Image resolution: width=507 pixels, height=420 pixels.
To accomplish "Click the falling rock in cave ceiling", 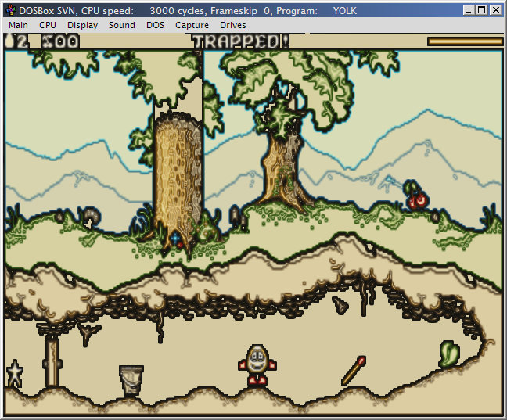I will 340,305.
